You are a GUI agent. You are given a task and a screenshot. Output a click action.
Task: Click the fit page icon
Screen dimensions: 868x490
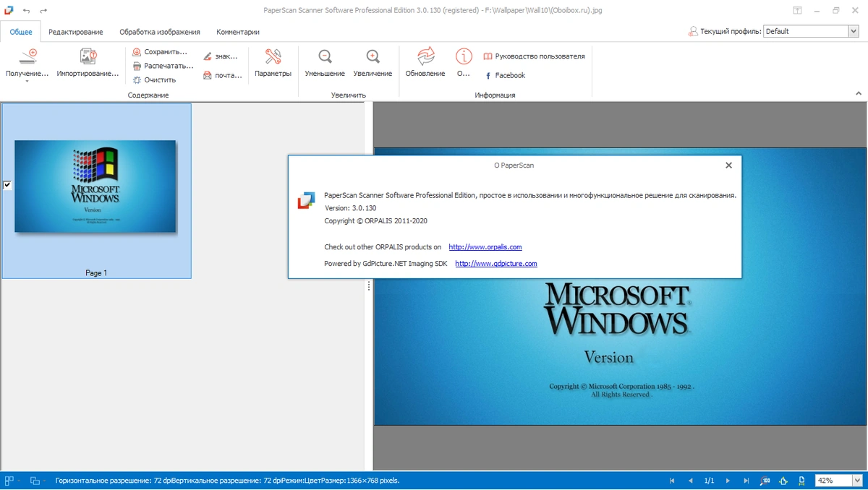783,481
